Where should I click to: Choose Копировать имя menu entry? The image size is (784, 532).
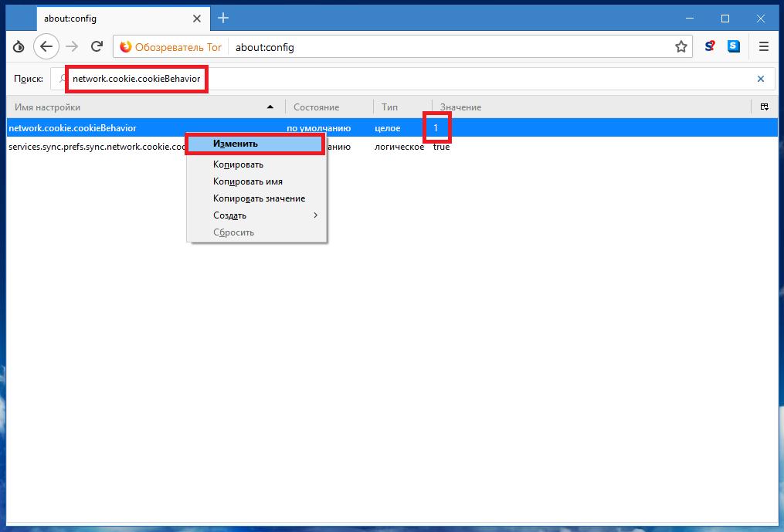256,181
